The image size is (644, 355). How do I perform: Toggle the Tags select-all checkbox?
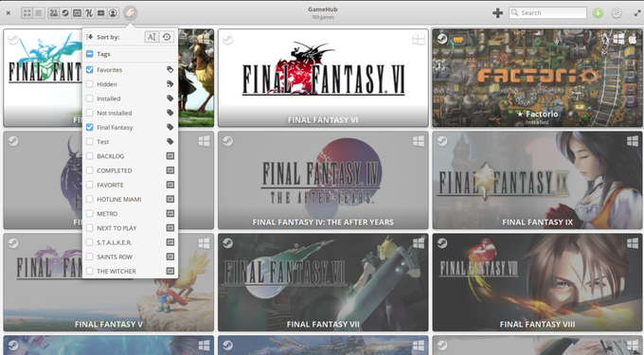(90, 54)
